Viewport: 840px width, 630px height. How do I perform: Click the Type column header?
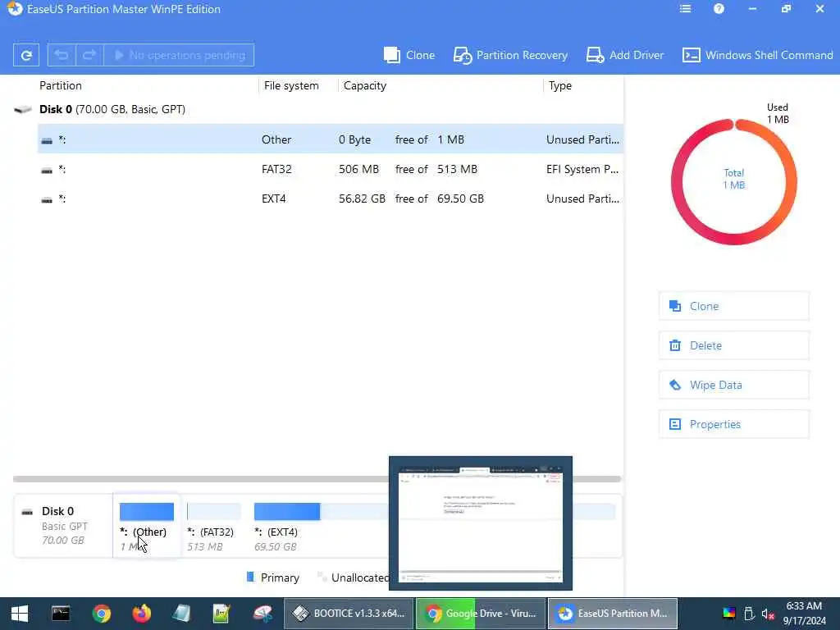pyautogui.click(x=559, y=85)
